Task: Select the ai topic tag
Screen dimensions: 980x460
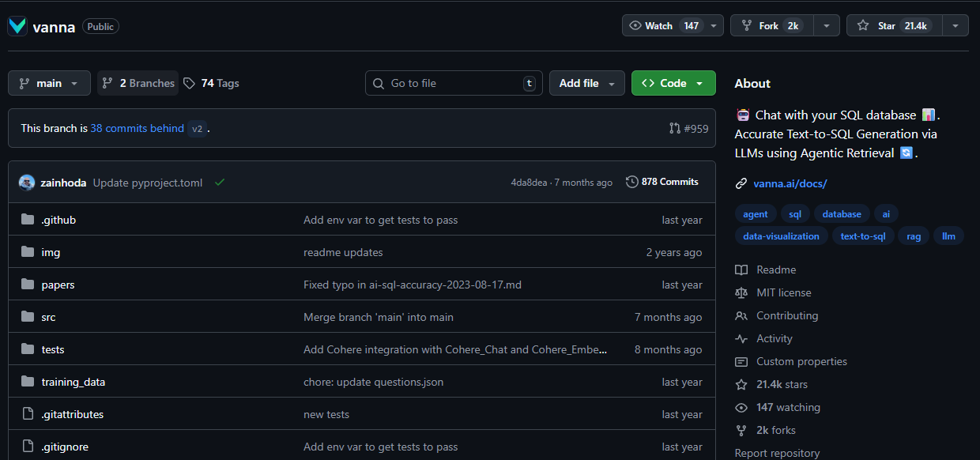Action: coord(886,214)
